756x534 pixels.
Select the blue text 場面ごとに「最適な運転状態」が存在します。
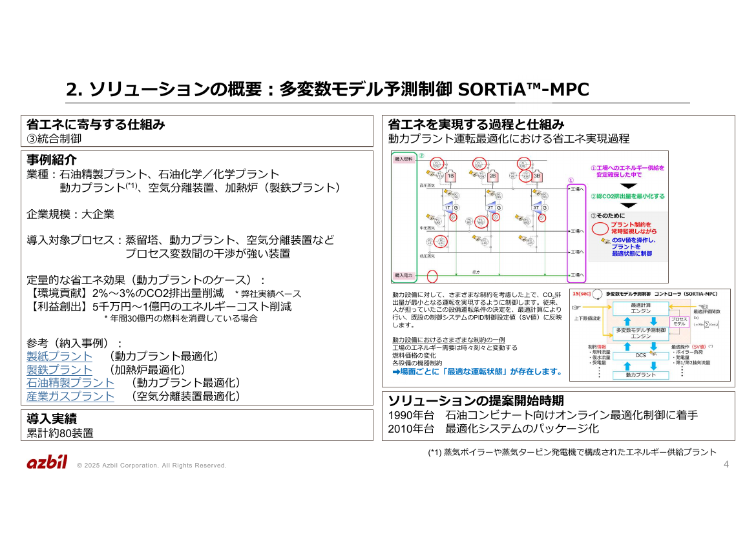pos(478,371)
